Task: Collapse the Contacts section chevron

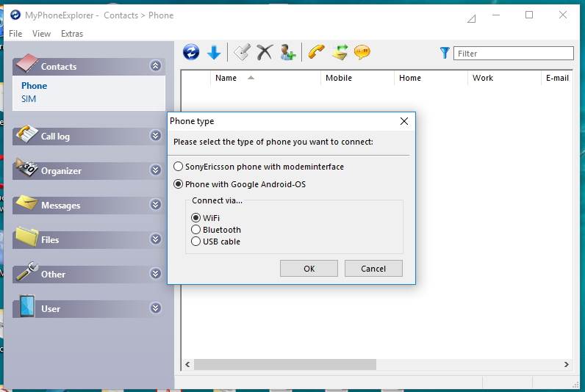Action: click(156, 66)
